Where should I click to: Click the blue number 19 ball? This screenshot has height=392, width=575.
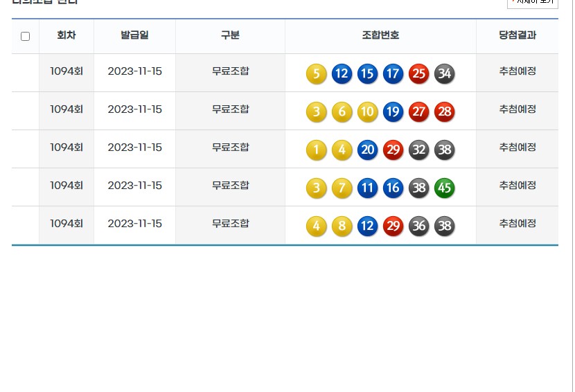[x=393, y=112]
